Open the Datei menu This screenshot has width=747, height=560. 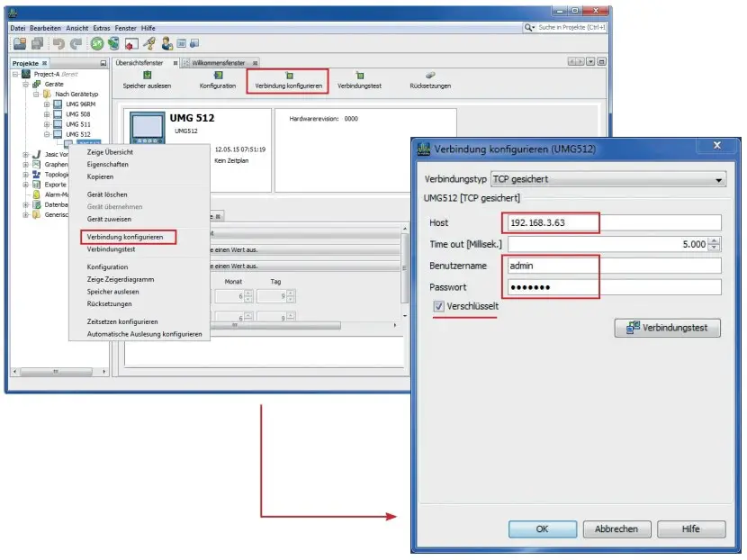[18, 28]
